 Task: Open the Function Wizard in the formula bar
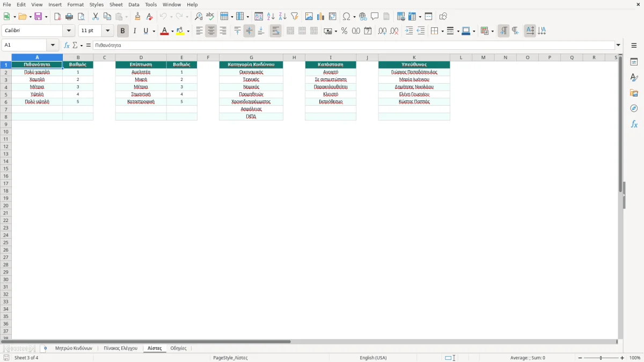[x=67, y=46]
